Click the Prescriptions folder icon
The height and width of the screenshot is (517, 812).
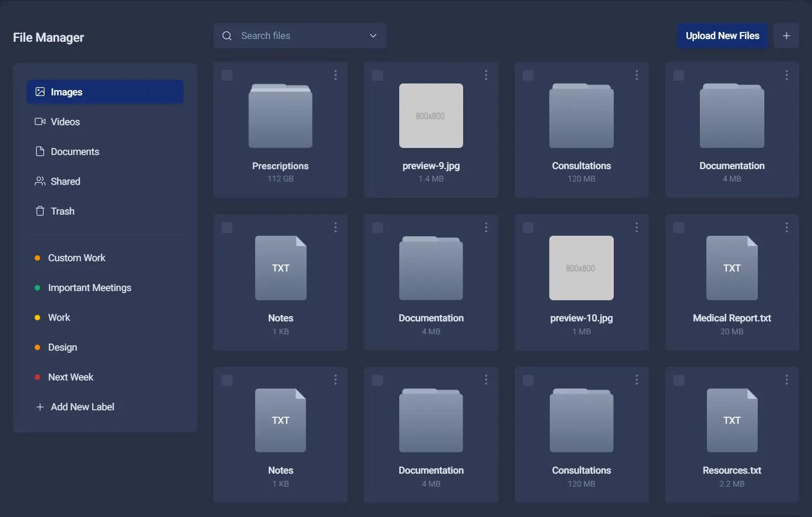pos(281,116)
